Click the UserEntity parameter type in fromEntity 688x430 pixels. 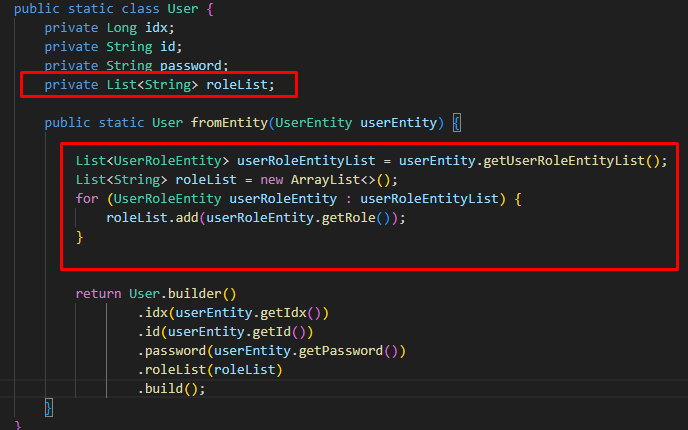click(x=313, y=122)
